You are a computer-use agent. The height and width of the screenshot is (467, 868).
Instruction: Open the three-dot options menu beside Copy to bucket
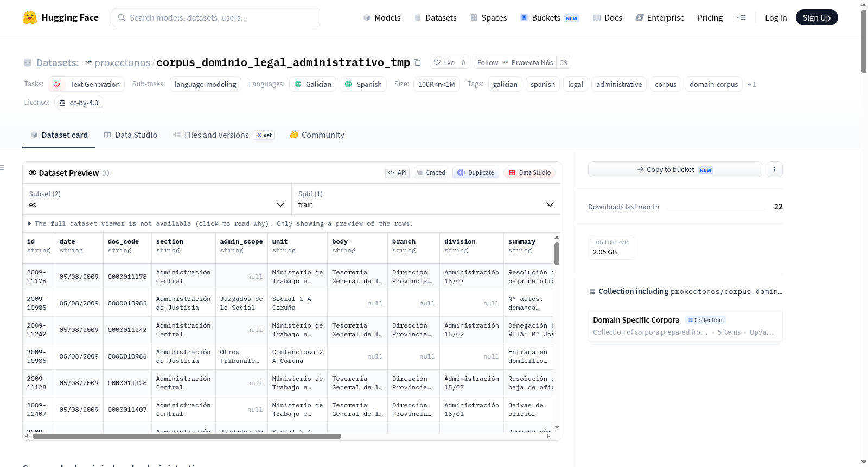tap(774, 169)
